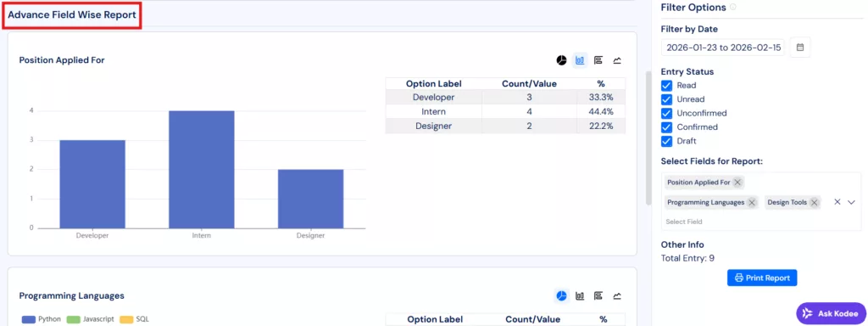The image size is (868, 326).
Task: Click the Designer bar in the chart
Action: tap(310, 199)
